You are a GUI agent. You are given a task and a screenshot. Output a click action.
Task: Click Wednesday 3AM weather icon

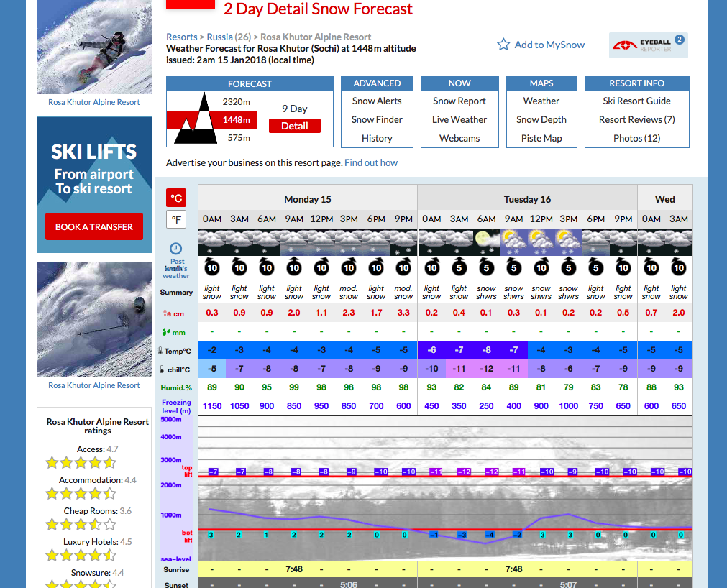tap(679, 242)
